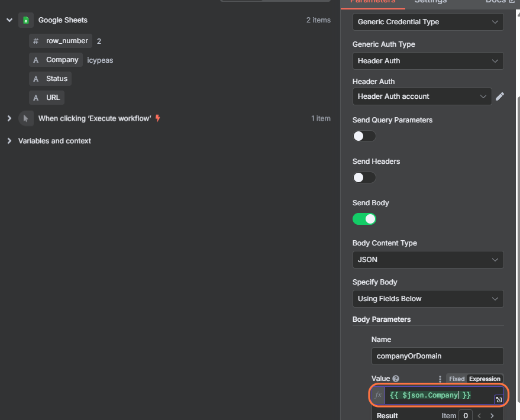Screen dimensions: 520x420
Task: Click the text-type icon beside Company
Action: [x=36, y=60]
